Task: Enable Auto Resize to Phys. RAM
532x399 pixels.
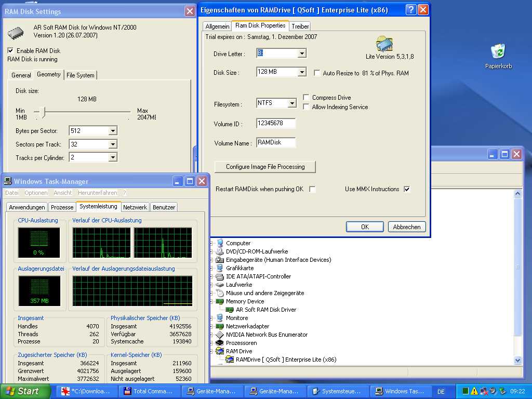Action: [317, 73]
